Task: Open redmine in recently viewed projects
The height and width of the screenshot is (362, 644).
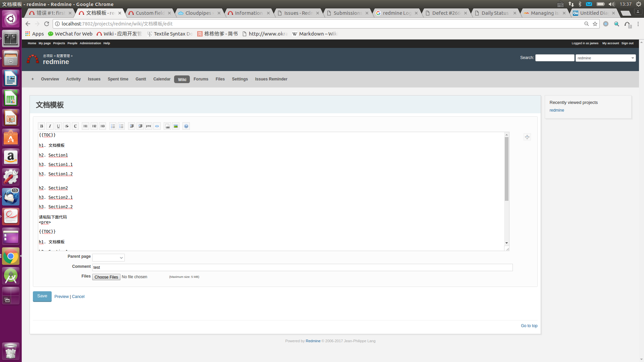Action: click(x=557, y=110)
